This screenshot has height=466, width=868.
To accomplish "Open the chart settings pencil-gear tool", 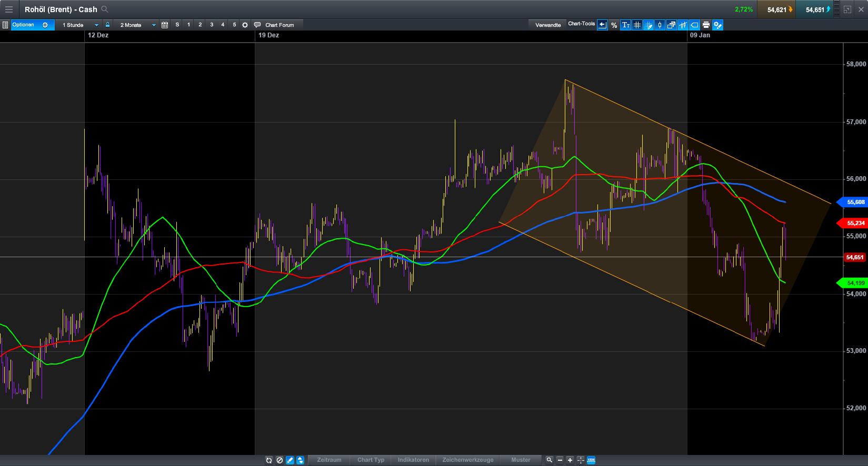I will (717, 25).
